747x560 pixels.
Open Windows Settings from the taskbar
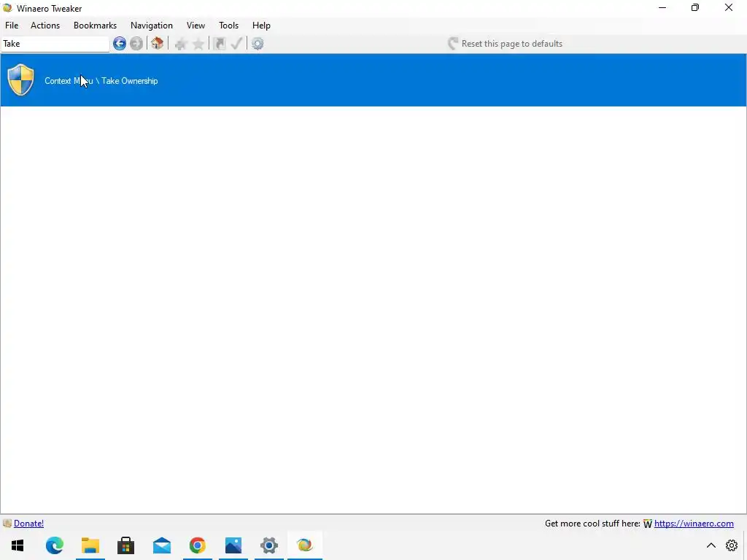tap(268, 545)
